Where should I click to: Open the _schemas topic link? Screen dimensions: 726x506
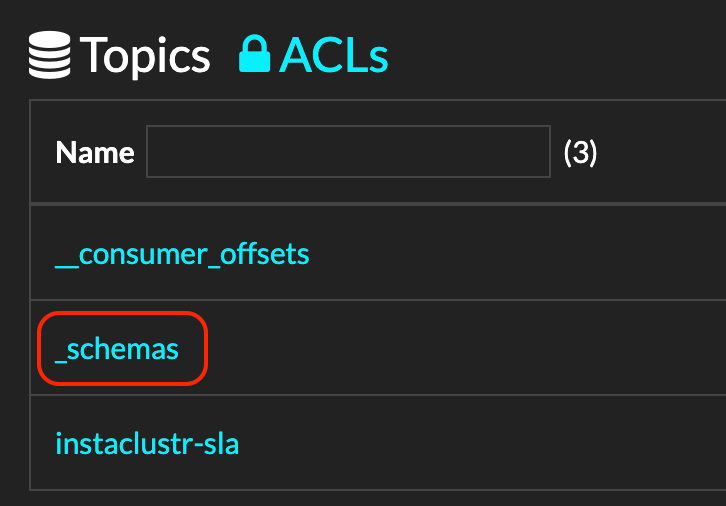[x=117, y=349]
